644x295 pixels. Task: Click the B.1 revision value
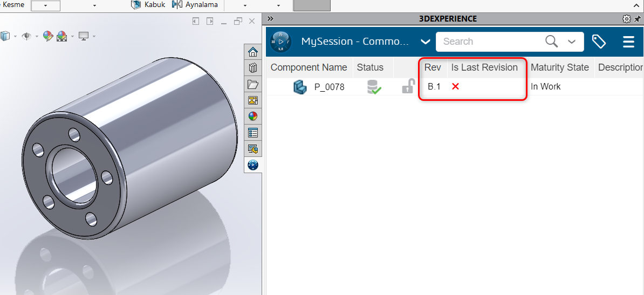pos(434,87)
